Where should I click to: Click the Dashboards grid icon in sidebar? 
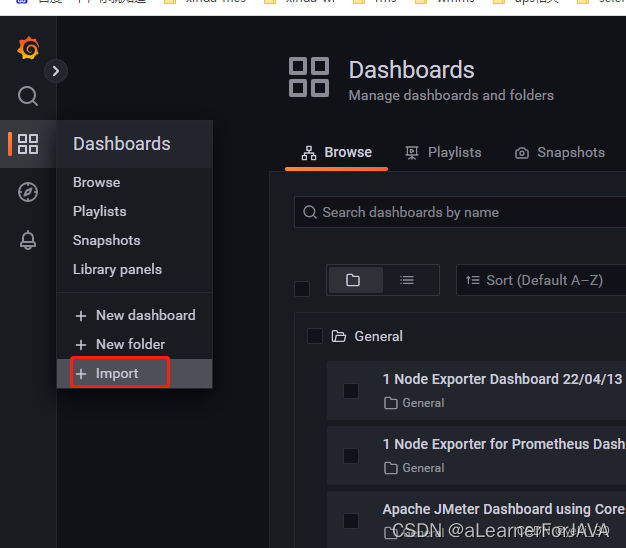pos(28,144)
